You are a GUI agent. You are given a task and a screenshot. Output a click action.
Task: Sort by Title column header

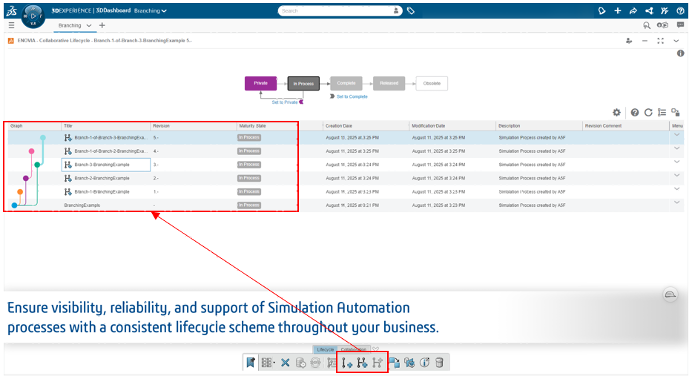[x=68, y=126]
